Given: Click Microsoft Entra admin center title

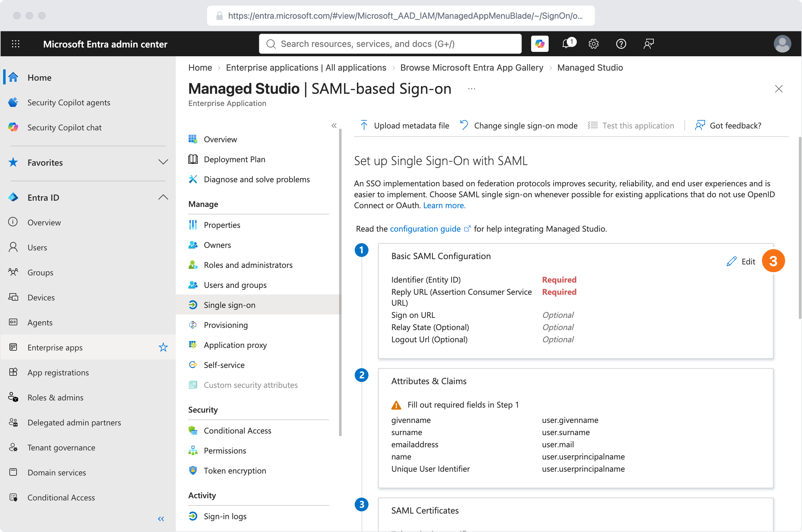Looking at the screenshot, I should [x=105, y=44].
